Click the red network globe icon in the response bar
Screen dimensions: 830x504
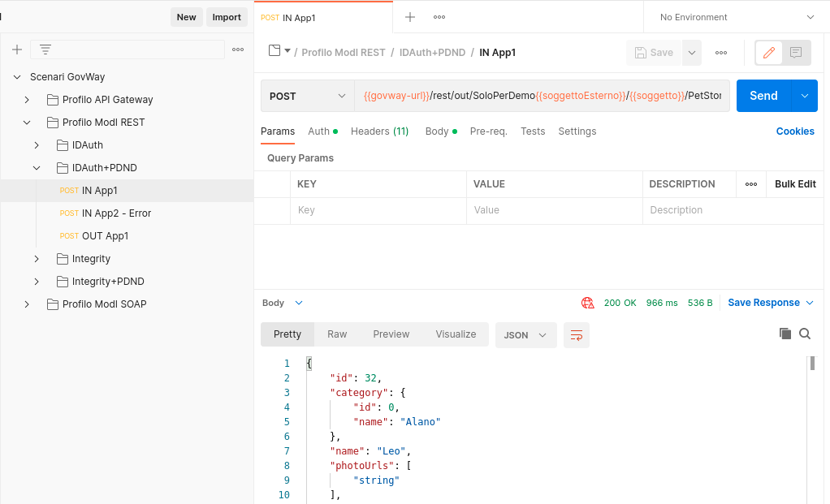pyautogui.click(x=587, y=303)
